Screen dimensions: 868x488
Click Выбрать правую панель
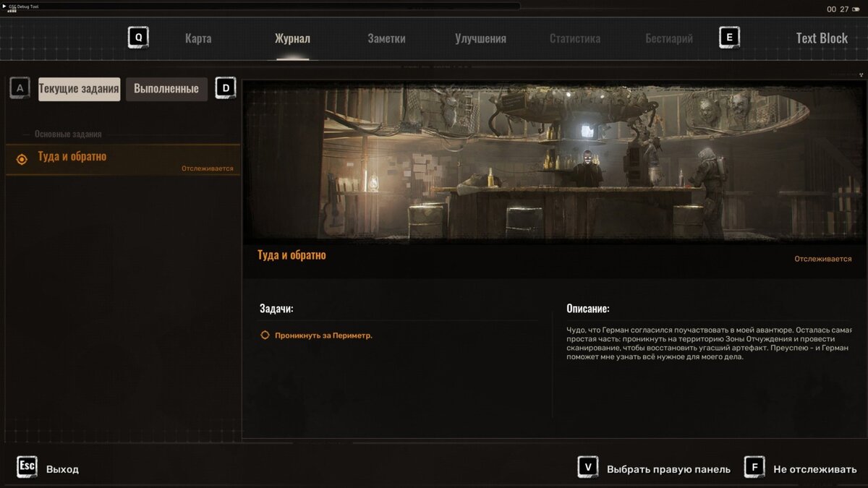[668, 469]
